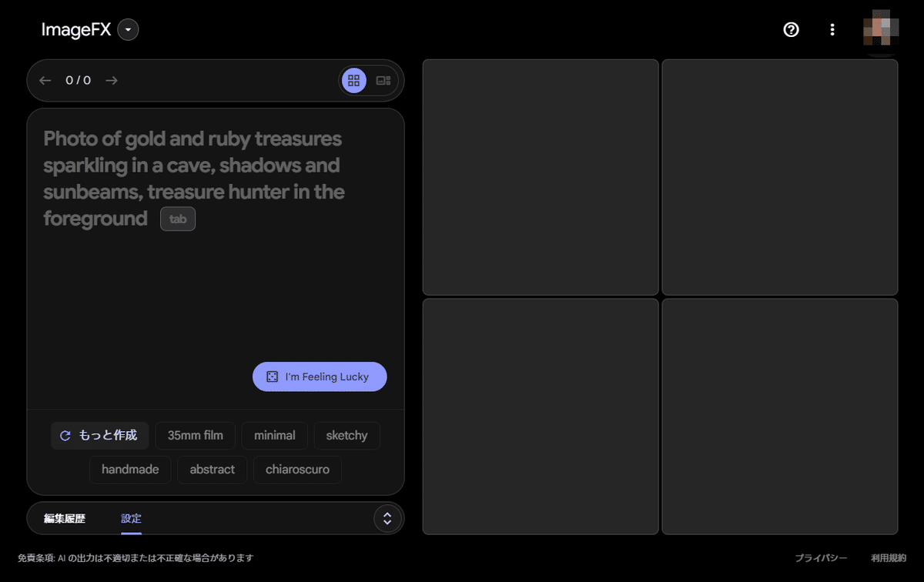Expand the 設定 panel with the chevron

[387, 518]
